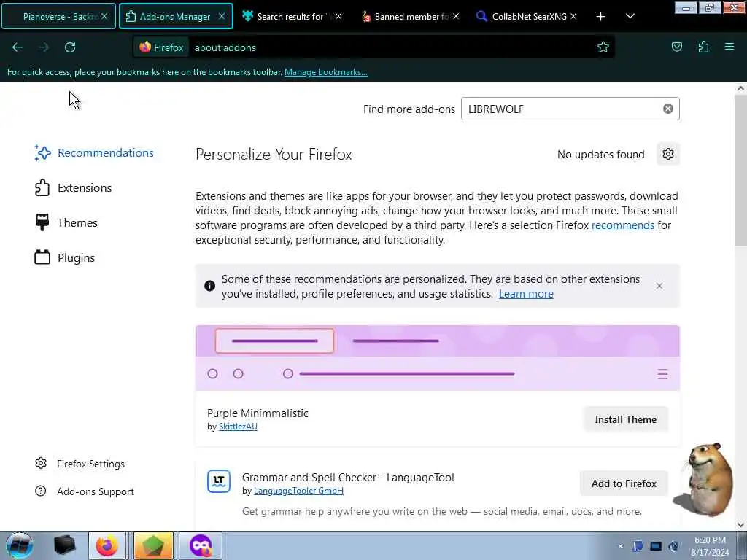Open Plugins in the sidebar
This screenshot has width=747, height=560.
point(65,257)
